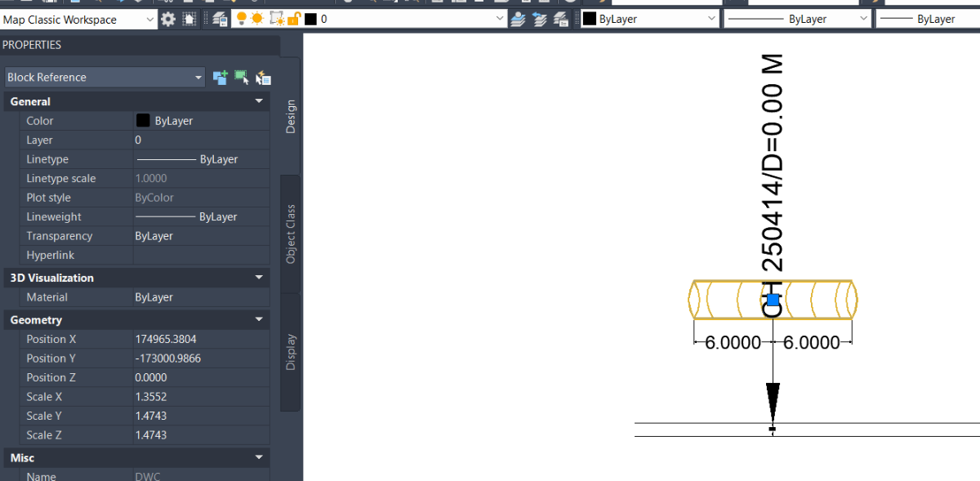Click the CH 250414/D=0.00 M text
Image resolution: width=980 pixels, height=481 pixels.
[773, 186]
